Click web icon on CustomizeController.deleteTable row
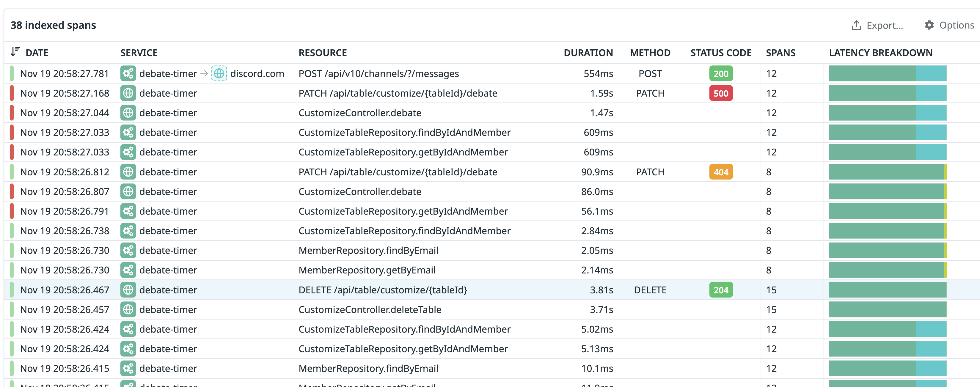This screenshot has height=387, width=980. pyautogui.click(x=128, y=309)
